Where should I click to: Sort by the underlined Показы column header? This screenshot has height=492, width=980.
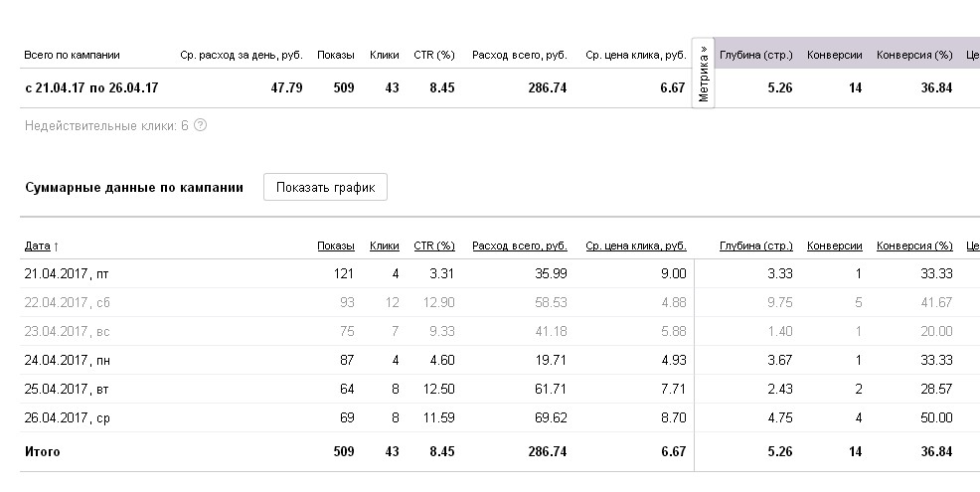[x=335, y=246]
